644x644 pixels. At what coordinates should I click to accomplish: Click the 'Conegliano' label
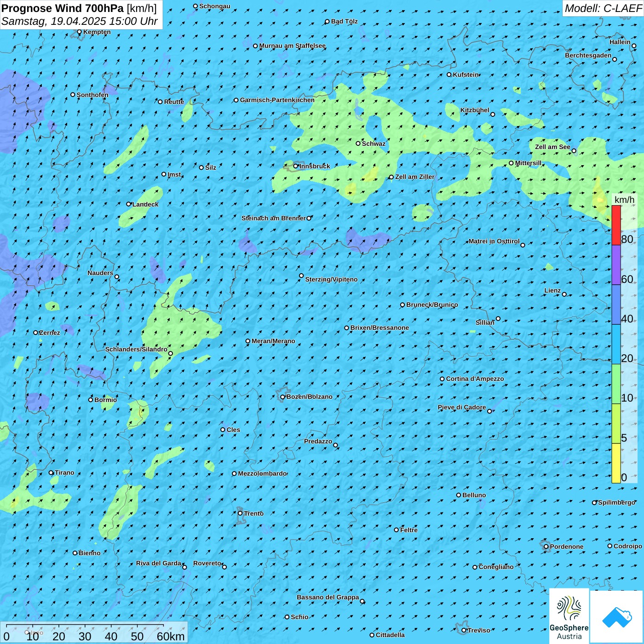(496, 567)
